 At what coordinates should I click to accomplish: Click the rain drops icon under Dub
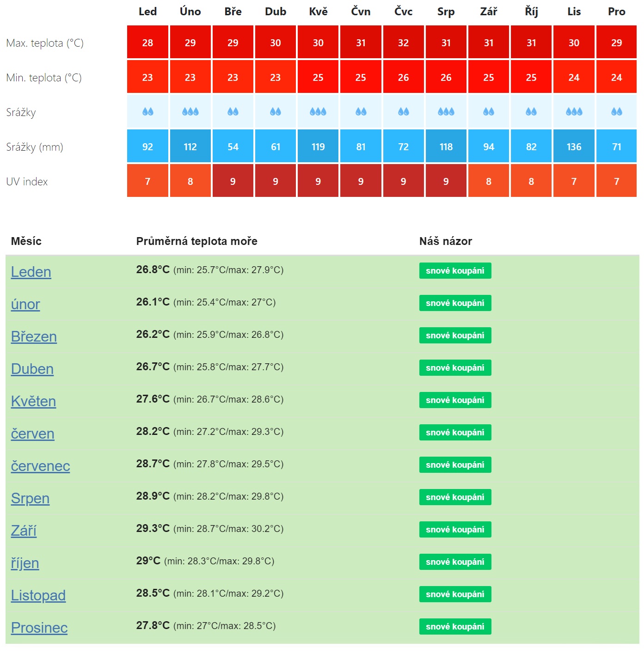[x=276, y=111]
